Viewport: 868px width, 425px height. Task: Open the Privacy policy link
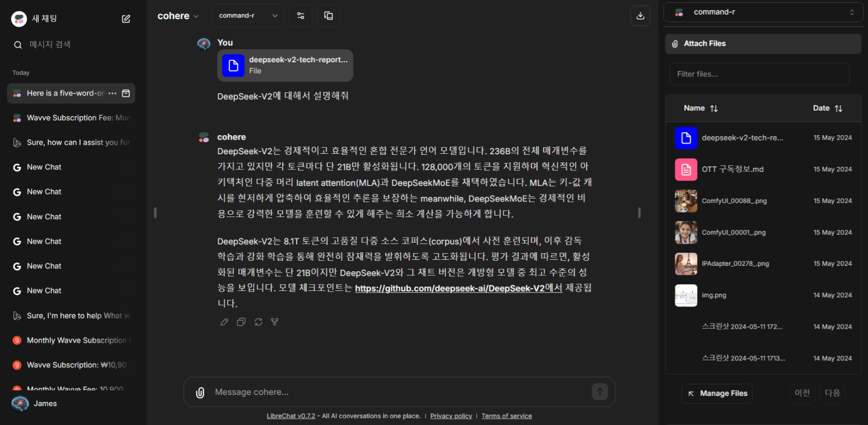(x=451, y=416)
